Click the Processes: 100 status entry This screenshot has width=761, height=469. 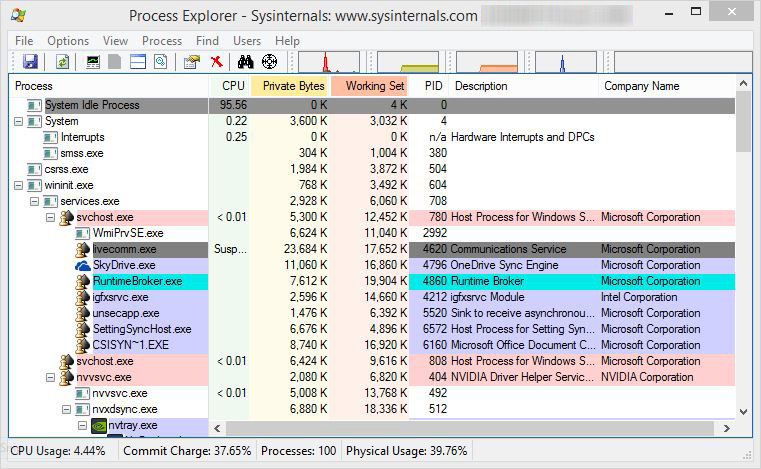(298, 451)
